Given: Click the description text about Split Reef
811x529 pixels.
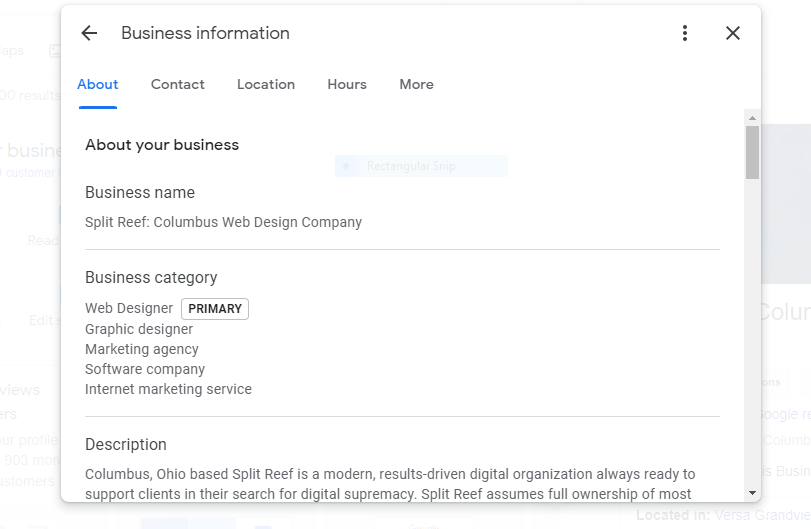Looking at the screenshot, I should pos(390,484).
